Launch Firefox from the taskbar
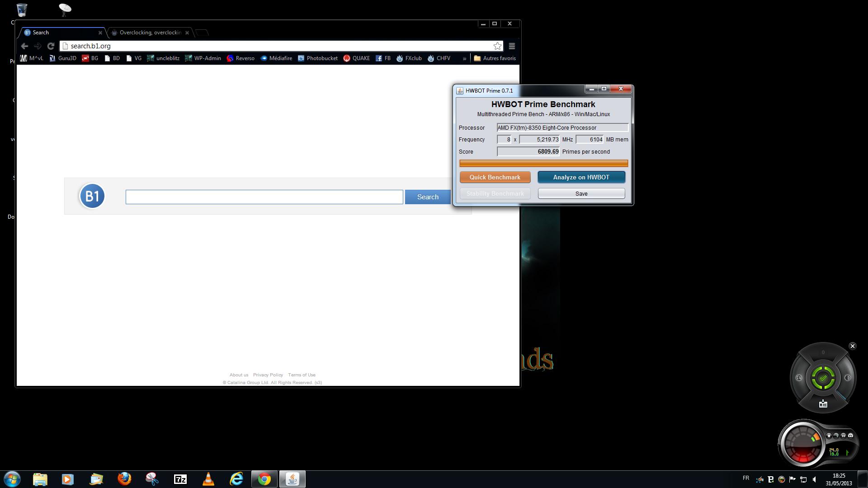This screenshot has width=868, height=488. click(124, 479)
